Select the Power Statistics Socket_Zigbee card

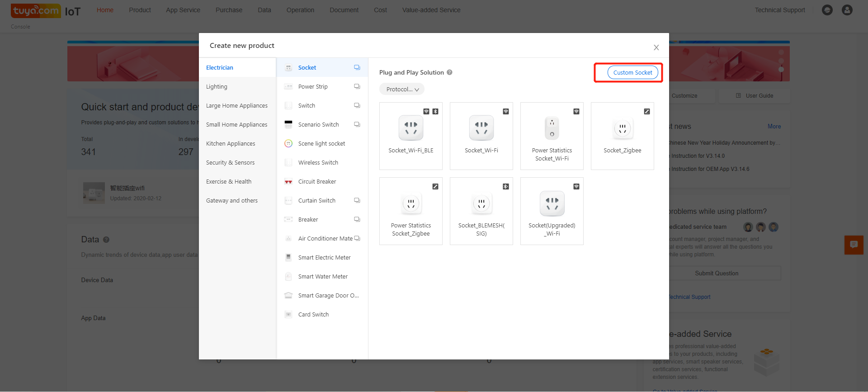pyautogui.click(x=410, y=211)
